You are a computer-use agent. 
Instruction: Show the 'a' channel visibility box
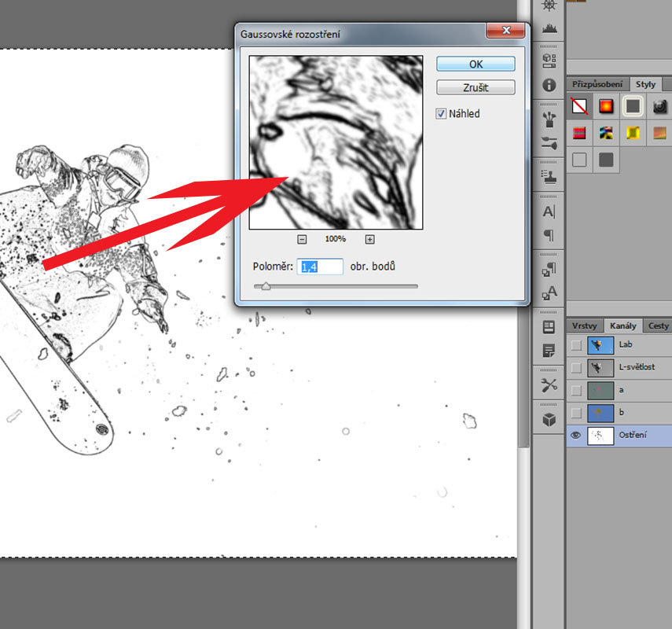point(576,390)
